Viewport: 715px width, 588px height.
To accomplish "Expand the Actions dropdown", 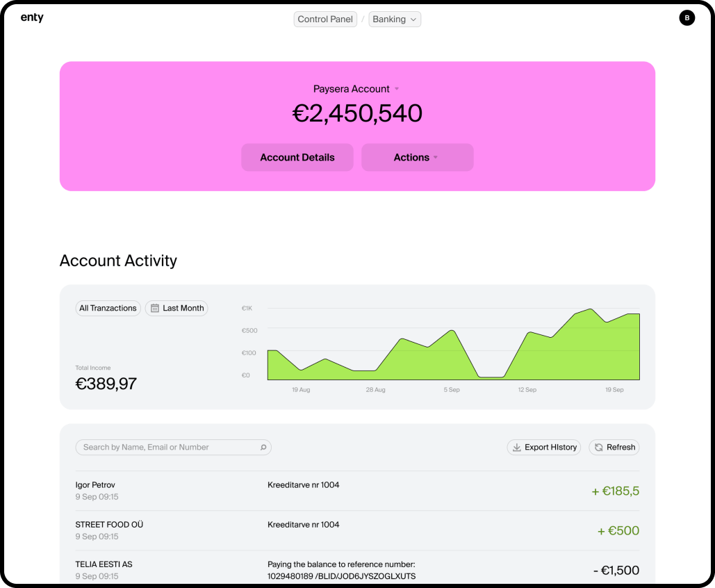I will tap(417, 157).
